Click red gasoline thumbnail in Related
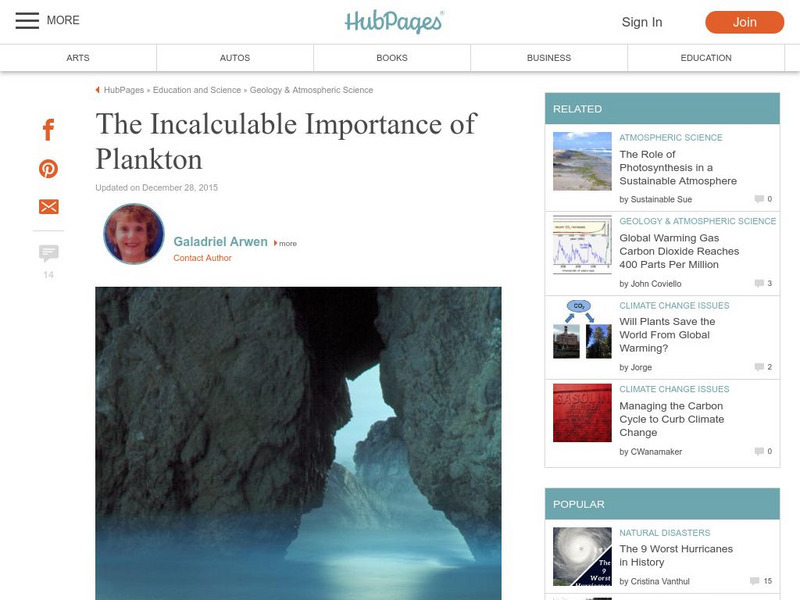The image size is (800, 600). 582,413
